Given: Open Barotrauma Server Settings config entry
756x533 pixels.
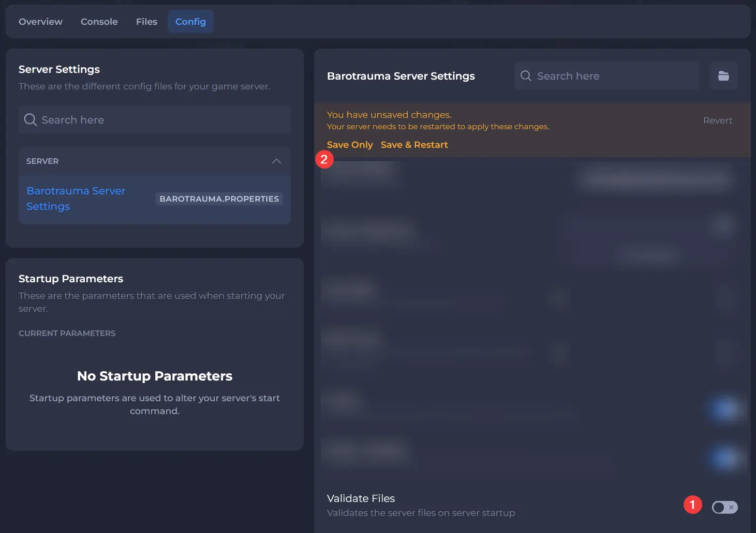Looking at the screenshot, I should [155, 199].
